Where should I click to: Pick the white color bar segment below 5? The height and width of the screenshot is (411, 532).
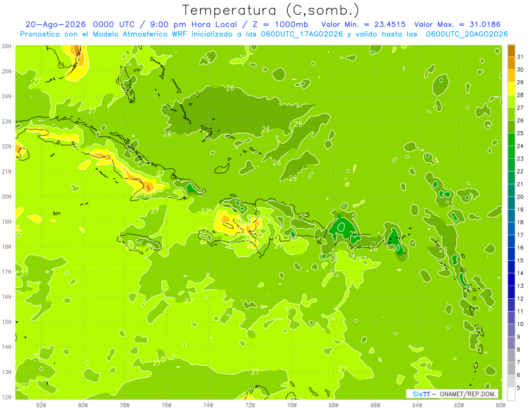click(x=511, y=394)
